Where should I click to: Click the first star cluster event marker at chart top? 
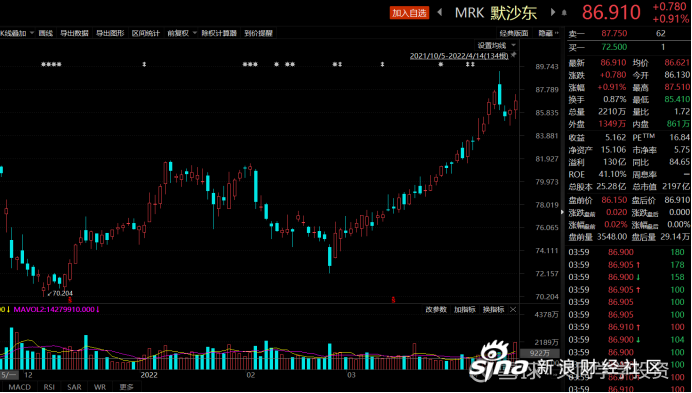click(51, 64)
